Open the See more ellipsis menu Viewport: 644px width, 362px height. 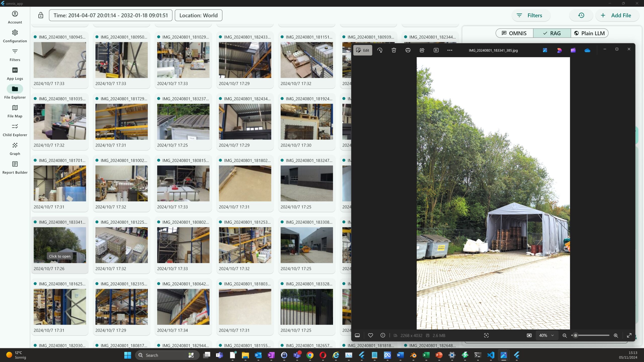(x=450, y=50)
